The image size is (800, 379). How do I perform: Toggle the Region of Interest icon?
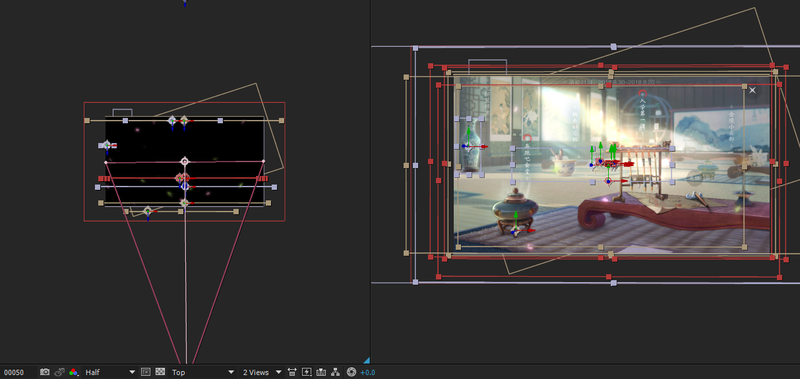pos(145,372)
